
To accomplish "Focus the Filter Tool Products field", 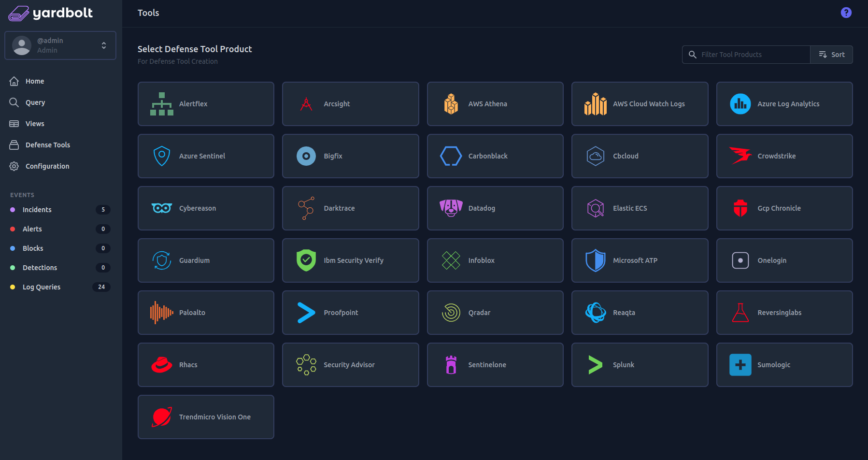I will [x=746, y=55].
